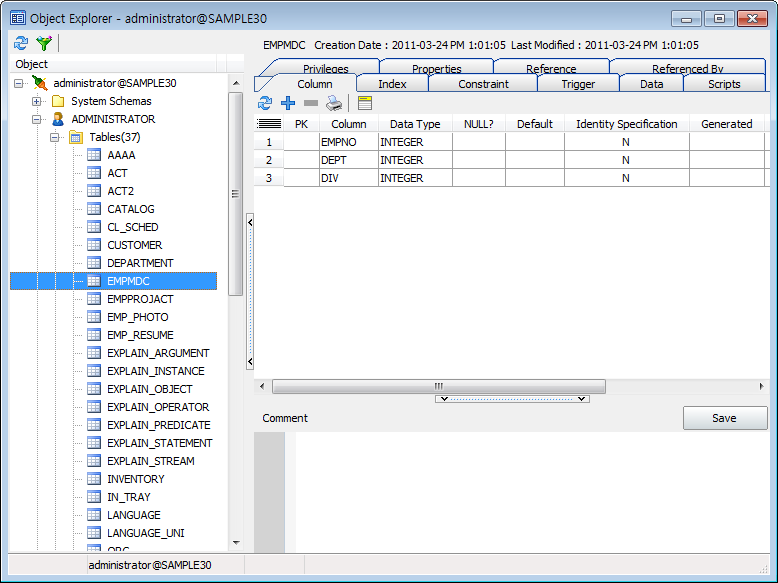Collapse the Tables(37) node
The height and width of the screenshot is (583, 778).
[x=55, y=137]
